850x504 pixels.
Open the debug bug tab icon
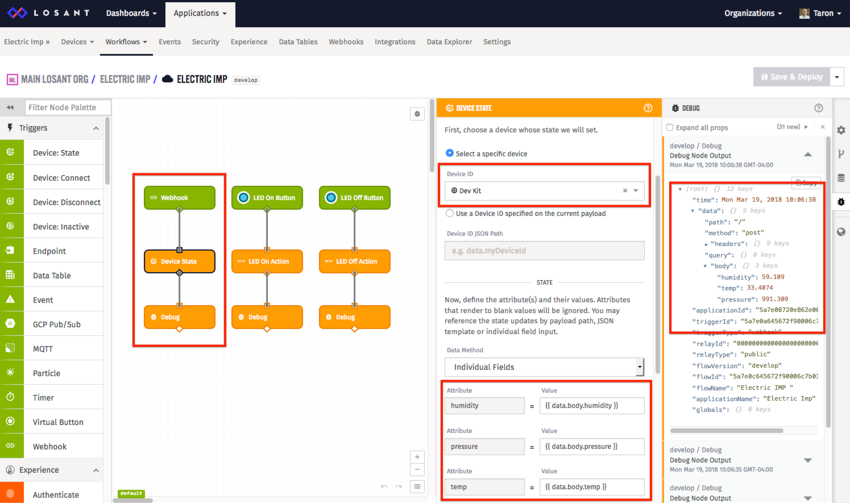[841, 202]
